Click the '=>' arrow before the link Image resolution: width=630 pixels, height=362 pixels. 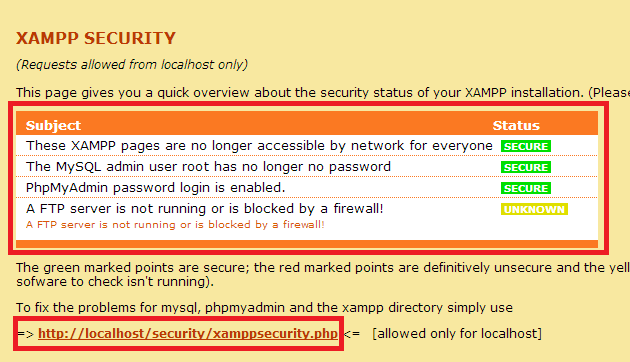click(x=25, y=334)
